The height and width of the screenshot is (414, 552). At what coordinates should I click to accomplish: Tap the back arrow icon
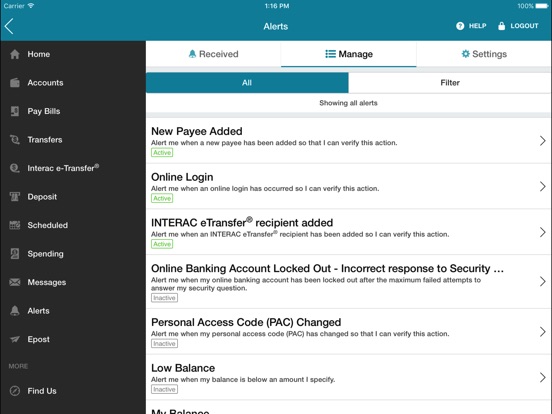pyautogui.click(x=9, y=26)
